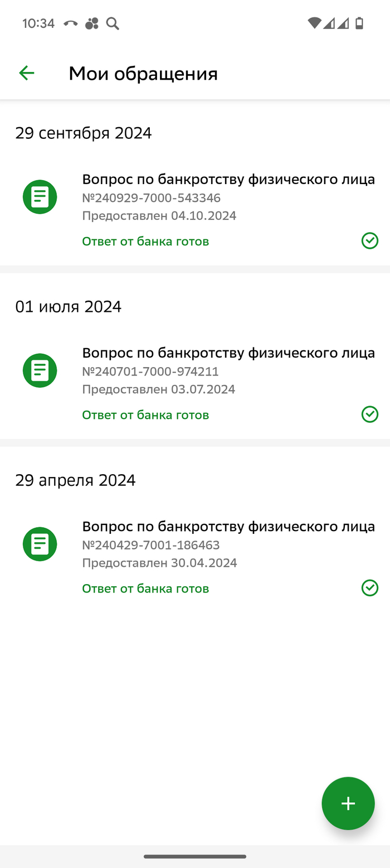Tap the green plus button
This screenshot has height=868, width=390.
point(348,803)
